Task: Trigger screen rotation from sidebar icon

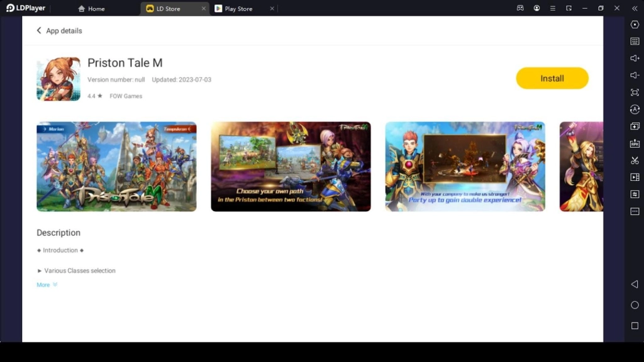Action: [x=635, y=109]
